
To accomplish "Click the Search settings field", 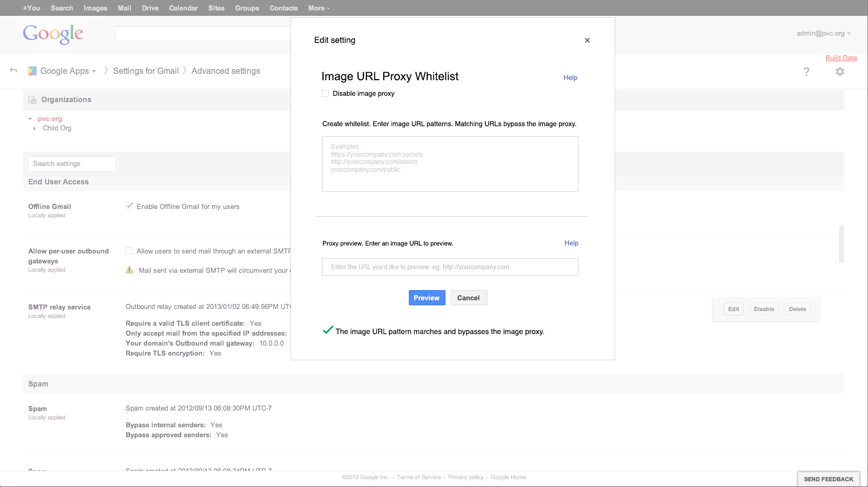I will (x=72, y=163).
